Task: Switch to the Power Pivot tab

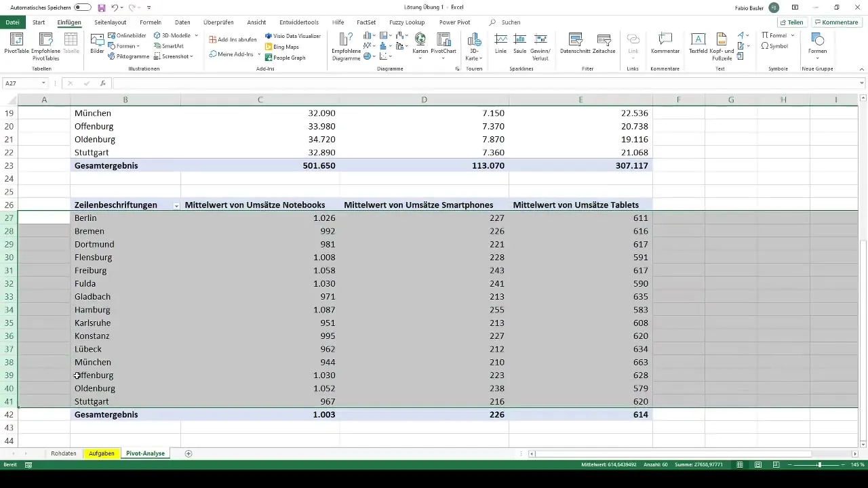Action: tap(454, 22)
